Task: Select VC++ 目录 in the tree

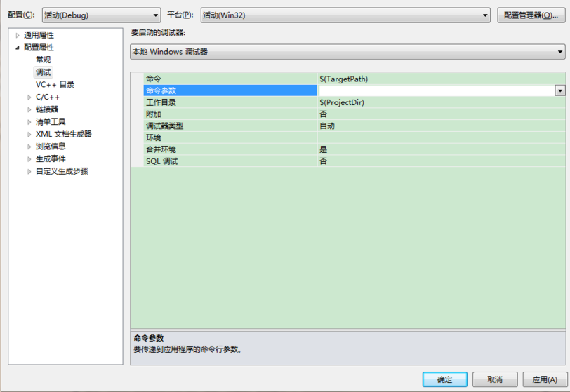Action: pos(55,85)
